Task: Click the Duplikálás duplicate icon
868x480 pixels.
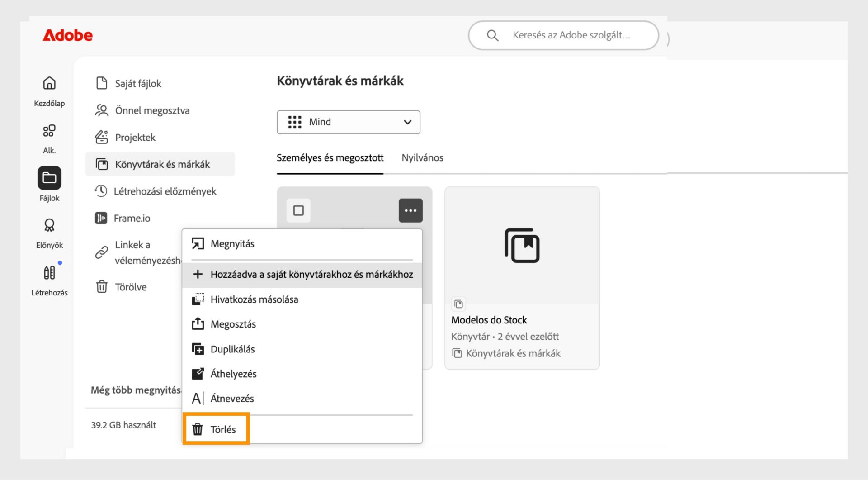Action: 198,349
